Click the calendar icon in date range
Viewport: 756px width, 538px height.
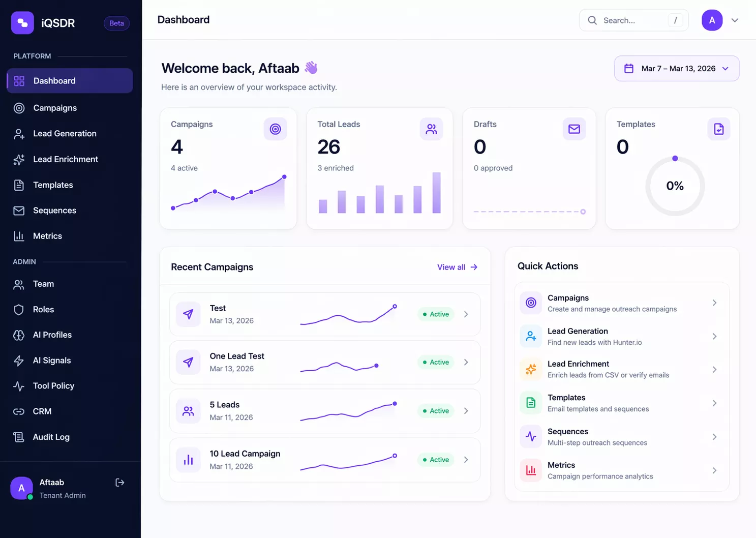(x=629, y=69)
